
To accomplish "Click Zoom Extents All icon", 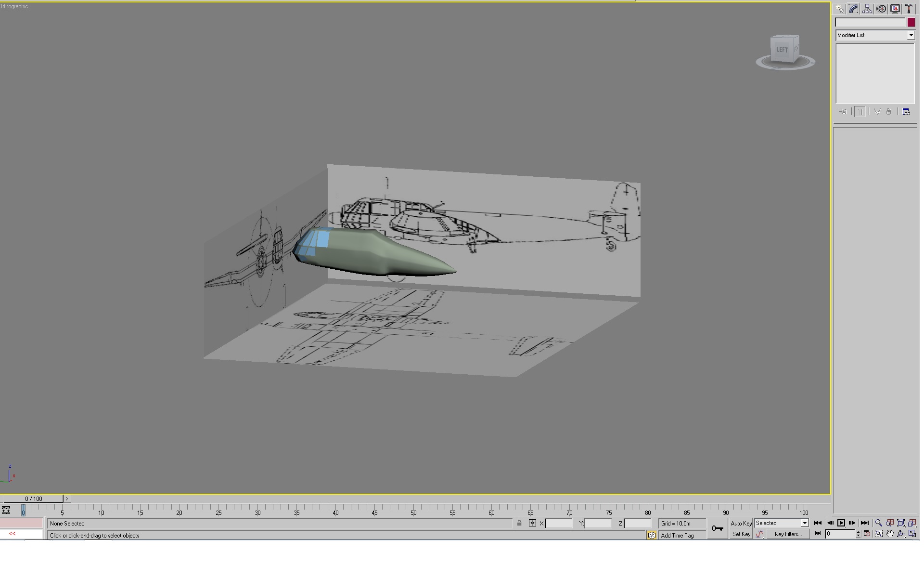I will pos(912,523).
